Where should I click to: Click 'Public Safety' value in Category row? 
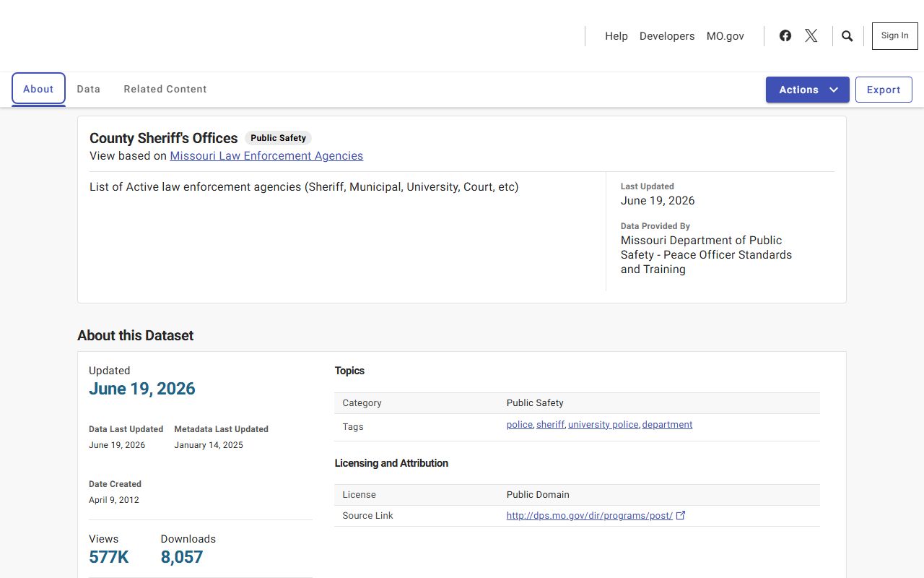pos(535,403)
